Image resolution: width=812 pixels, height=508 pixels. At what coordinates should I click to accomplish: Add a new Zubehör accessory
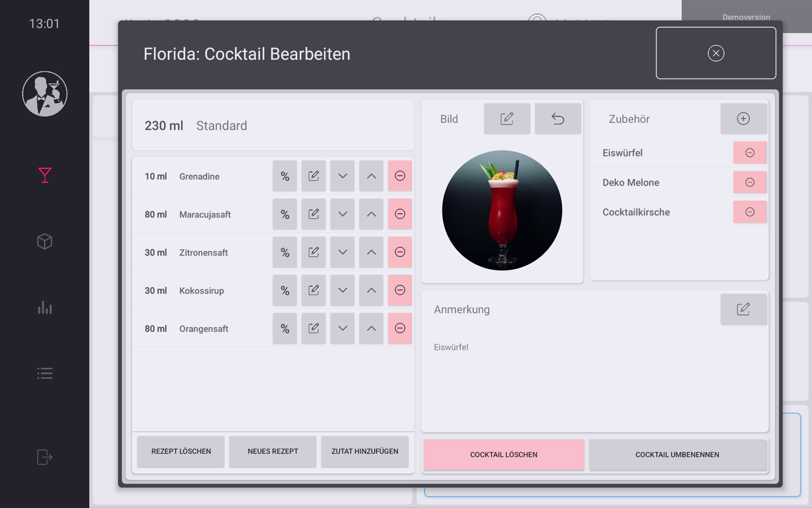(743, 119)
